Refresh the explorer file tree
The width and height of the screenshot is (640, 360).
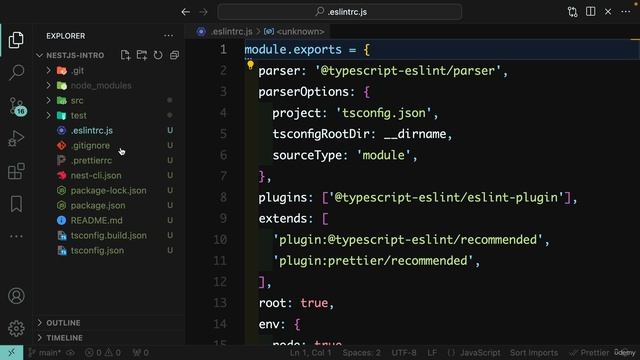tap(158, 55)
